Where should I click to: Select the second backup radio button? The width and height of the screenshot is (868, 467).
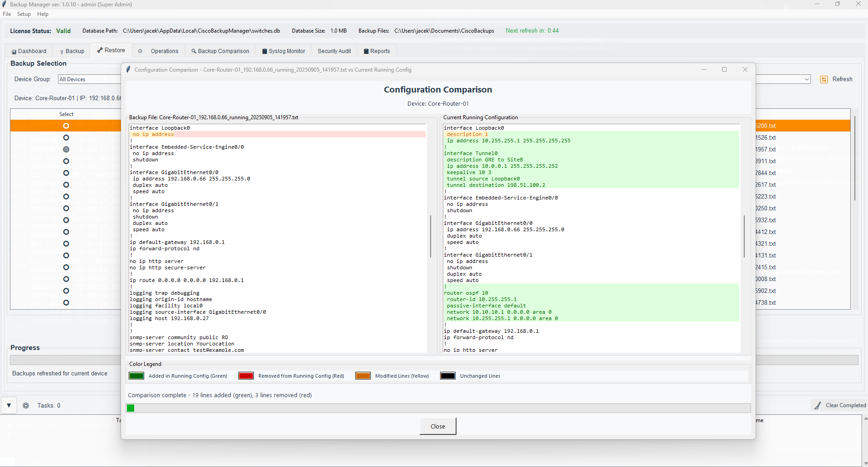(66, 137)
